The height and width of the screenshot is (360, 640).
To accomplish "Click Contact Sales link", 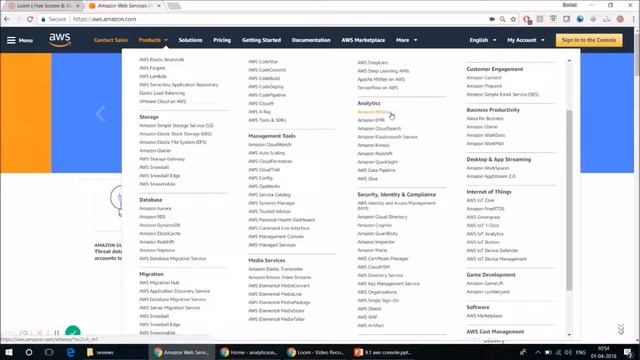I will coord(111,40).
